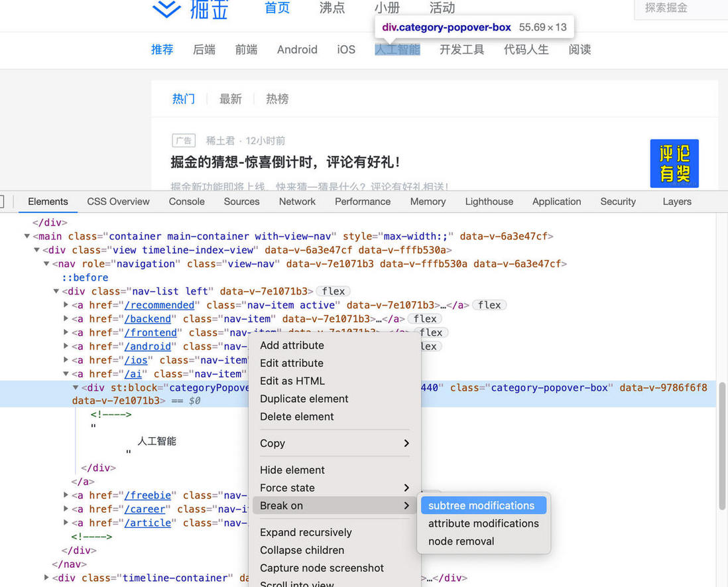Open the Sources DevTools tab
728x587 pixels.
point(241,202)
